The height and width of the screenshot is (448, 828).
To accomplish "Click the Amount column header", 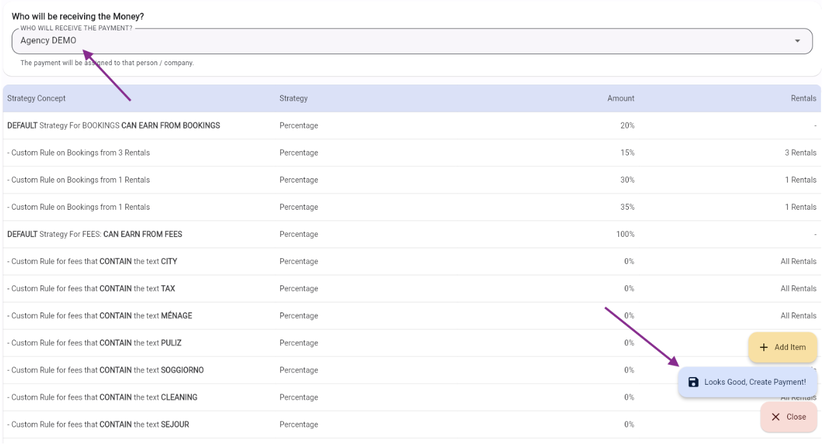I will tap(620, 98).
